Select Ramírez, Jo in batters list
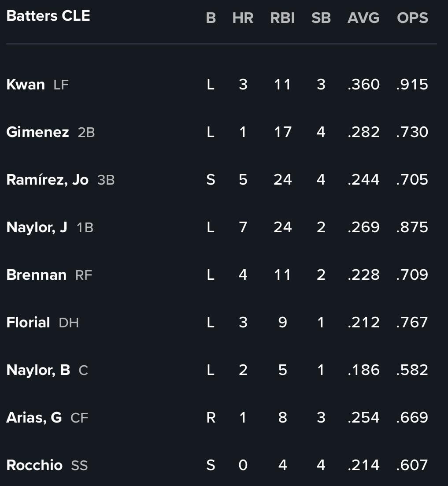The width and height of the screenshot is (448, 486). 48,180
